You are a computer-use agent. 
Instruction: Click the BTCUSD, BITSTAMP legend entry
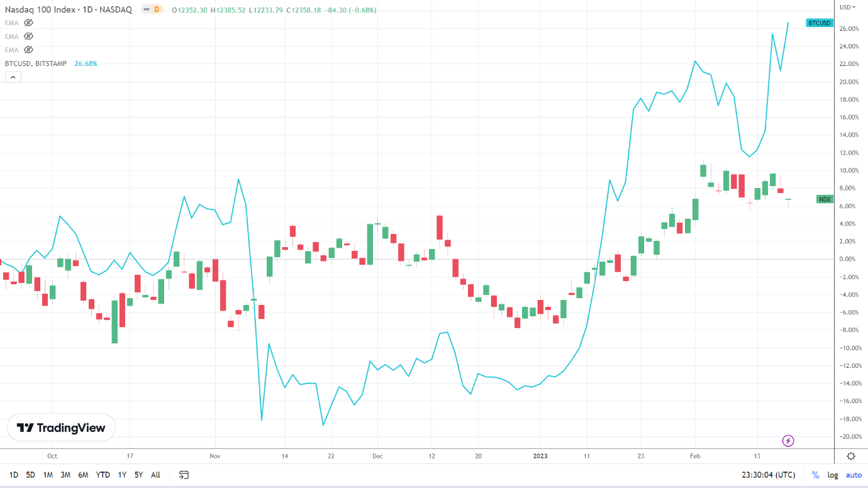37,64
